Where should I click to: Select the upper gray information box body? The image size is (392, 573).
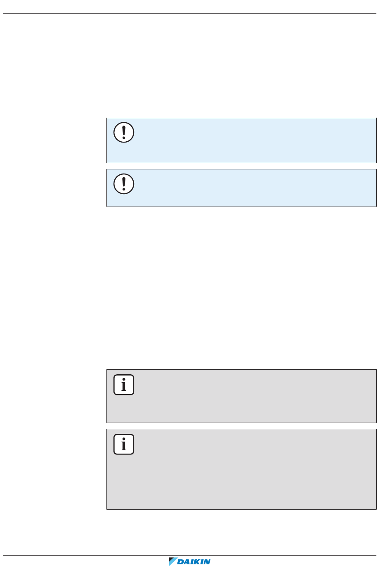(x=241, y=396)
